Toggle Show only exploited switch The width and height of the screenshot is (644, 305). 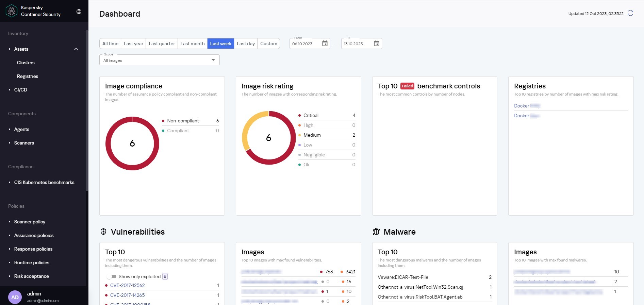point(112,276)
